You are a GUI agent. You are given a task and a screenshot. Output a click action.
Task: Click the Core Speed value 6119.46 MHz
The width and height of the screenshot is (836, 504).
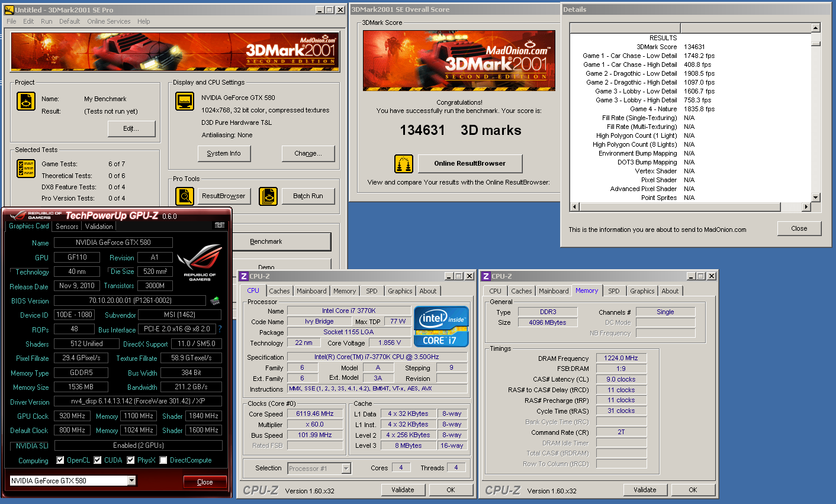click(x=314, y=414)
